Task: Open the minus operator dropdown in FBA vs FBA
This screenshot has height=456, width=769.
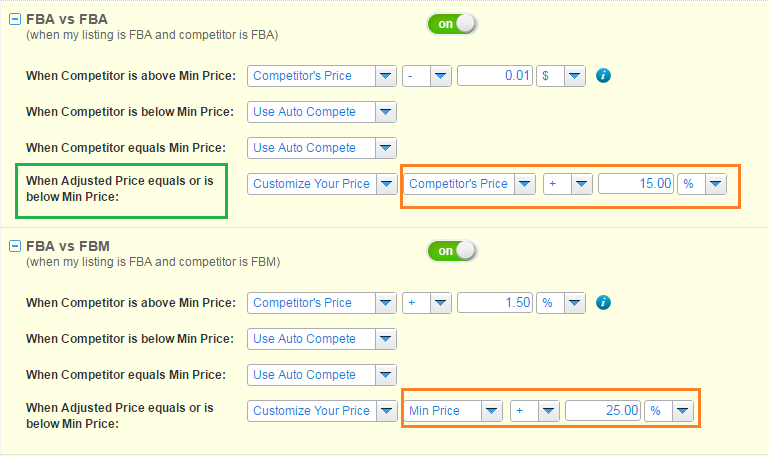Action: (x=441, y=76)
